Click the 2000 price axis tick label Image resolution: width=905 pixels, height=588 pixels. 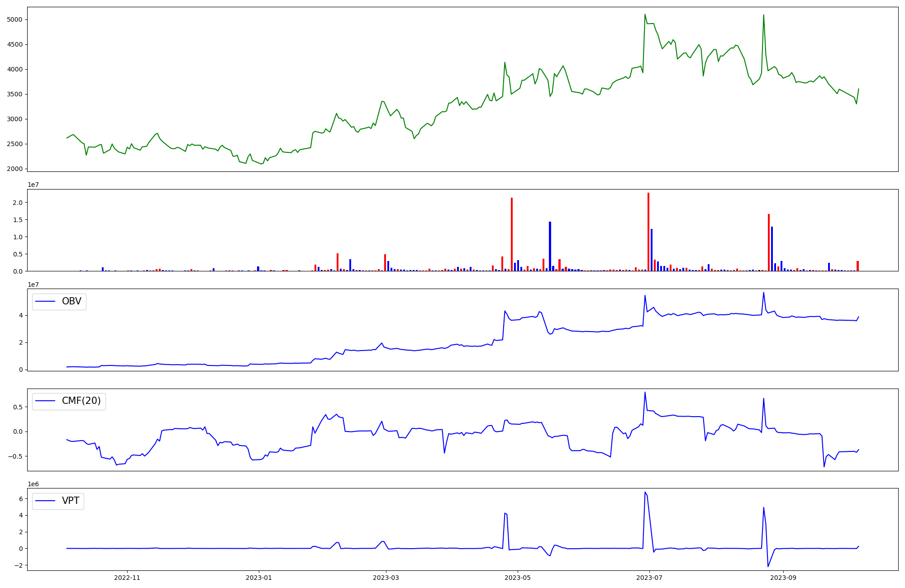[x=15, y=169]
